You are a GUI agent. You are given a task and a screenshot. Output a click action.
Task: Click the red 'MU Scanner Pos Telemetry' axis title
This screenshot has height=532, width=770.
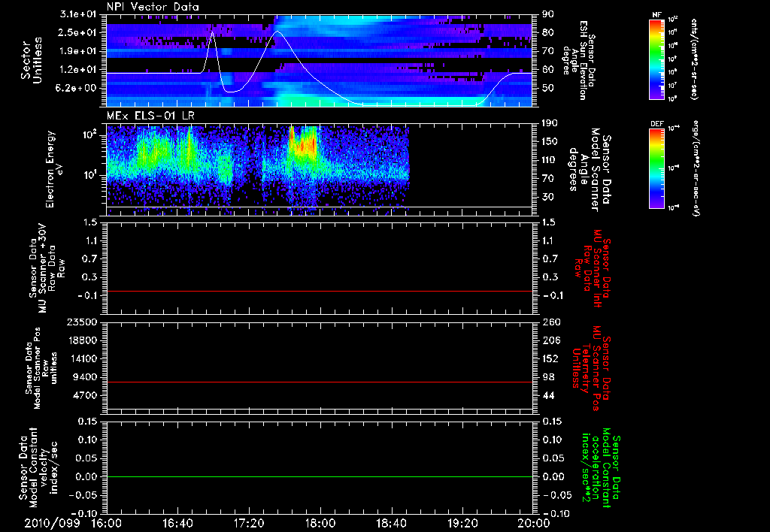point(591,368)
